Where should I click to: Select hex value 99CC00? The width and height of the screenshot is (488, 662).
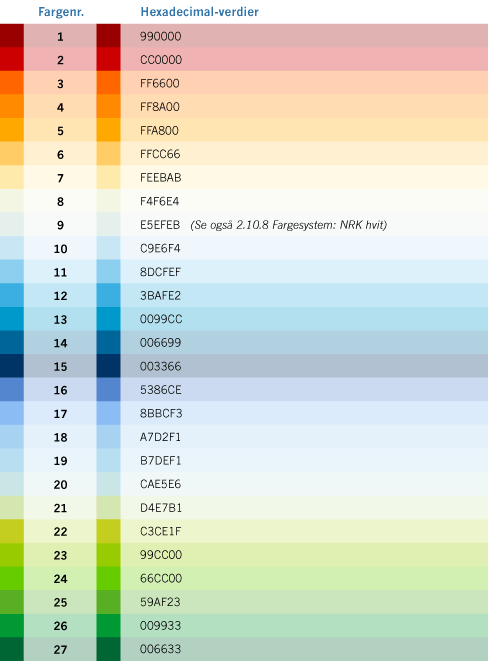[161, 555]
